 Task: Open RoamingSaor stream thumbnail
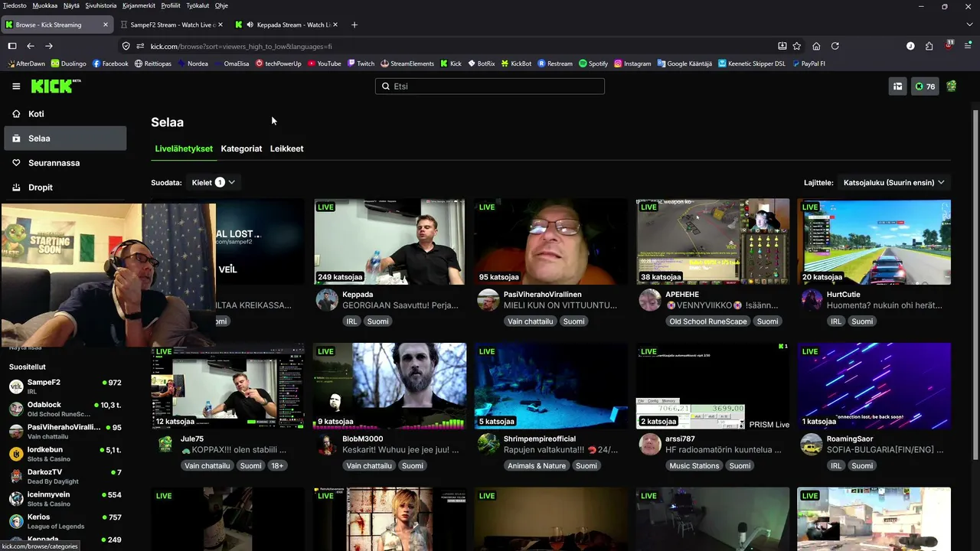click(x=874, y=386)
